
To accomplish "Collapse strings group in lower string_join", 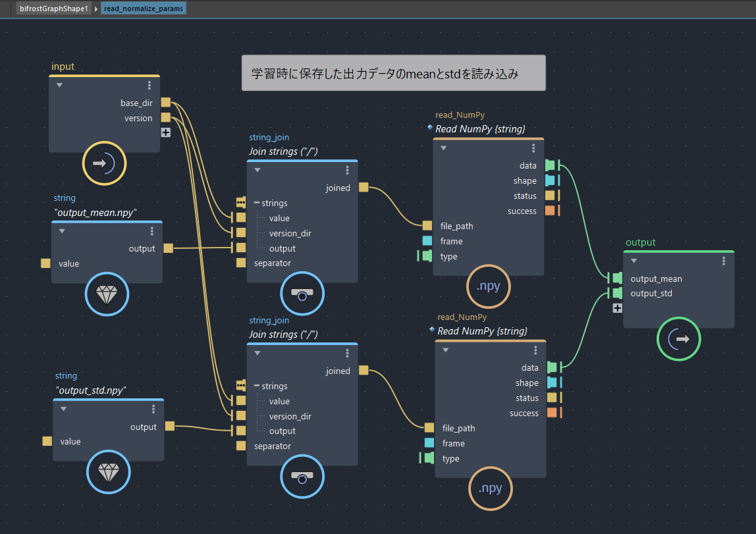I will [x=257, y=386].
